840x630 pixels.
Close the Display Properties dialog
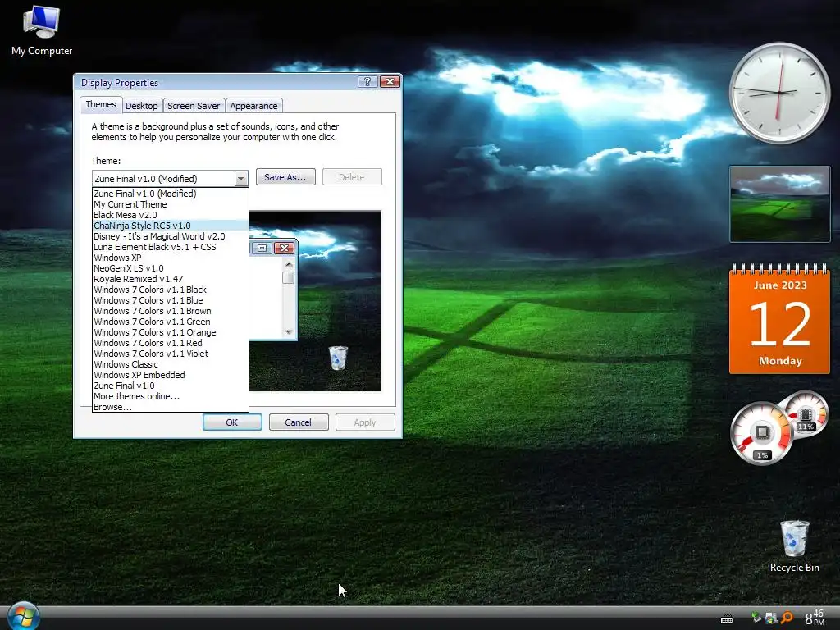390,81
